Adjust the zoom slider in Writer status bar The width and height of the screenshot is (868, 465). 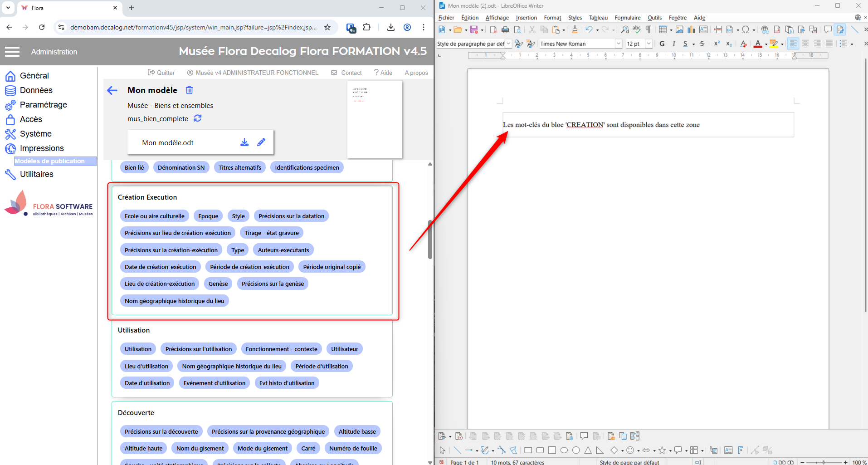tap(823, 462)
